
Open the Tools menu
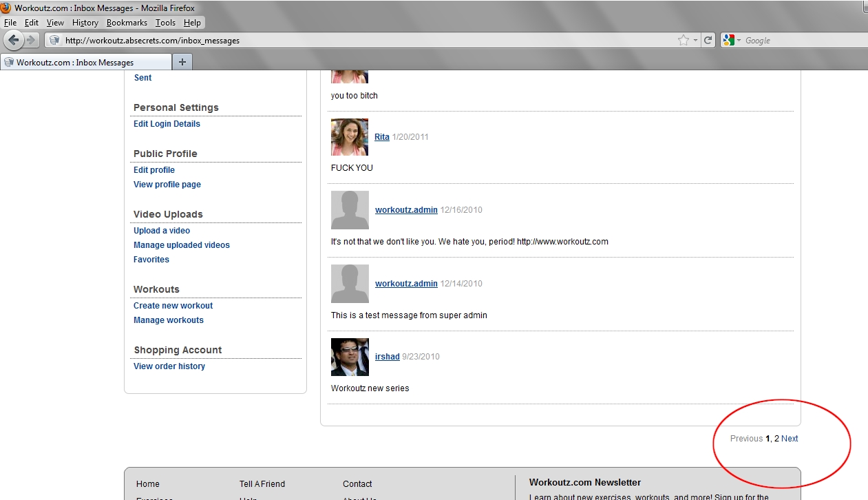(x=165, y=23)
